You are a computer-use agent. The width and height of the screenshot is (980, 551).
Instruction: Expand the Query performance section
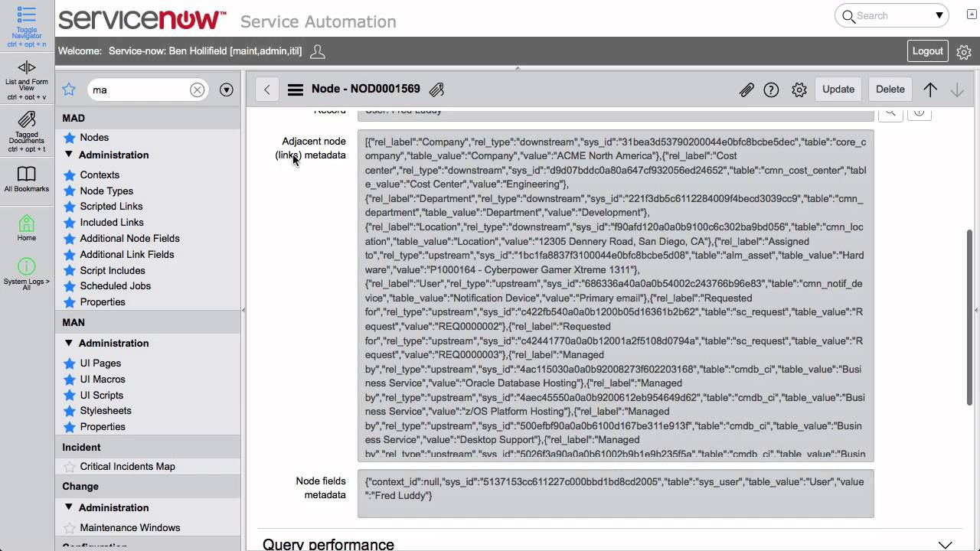(x=945, y=544)
